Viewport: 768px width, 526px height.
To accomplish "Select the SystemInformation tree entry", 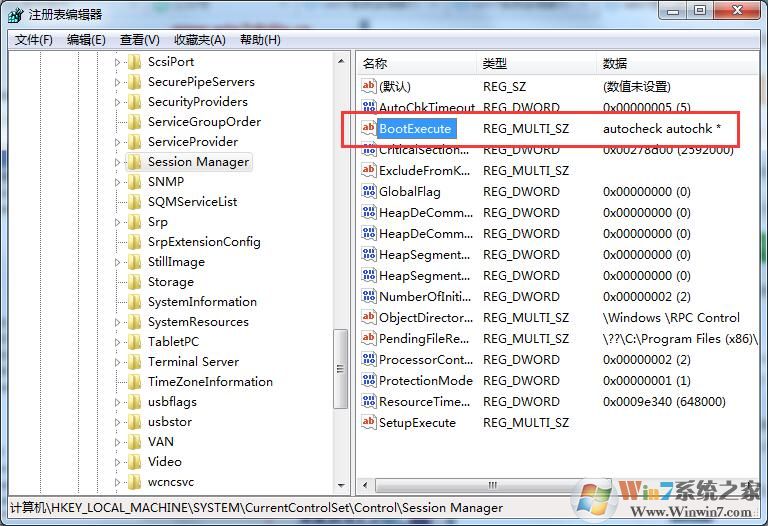I will (x=202, y=302).
